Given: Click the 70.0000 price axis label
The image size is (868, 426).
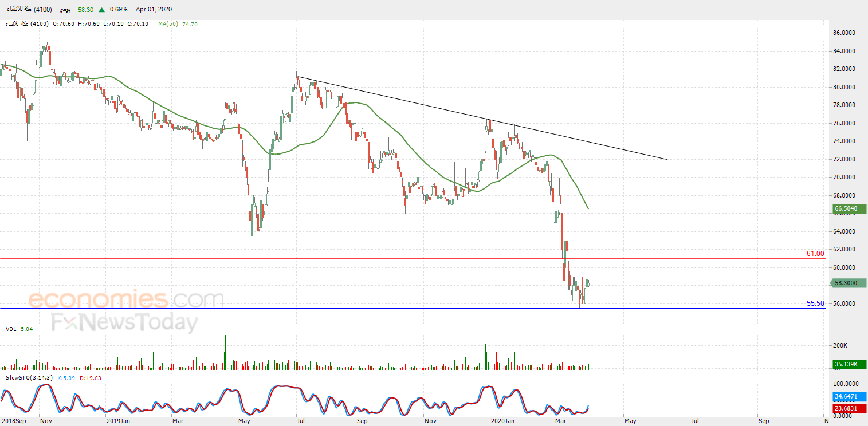Looking at the screenshot, I should 845,178.
